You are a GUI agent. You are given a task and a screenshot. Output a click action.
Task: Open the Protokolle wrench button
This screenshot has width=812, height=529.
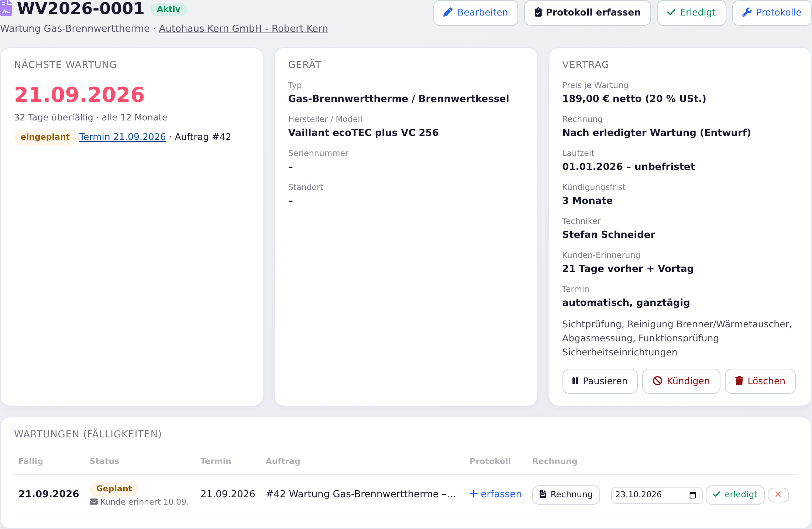[x=772, y=13]
